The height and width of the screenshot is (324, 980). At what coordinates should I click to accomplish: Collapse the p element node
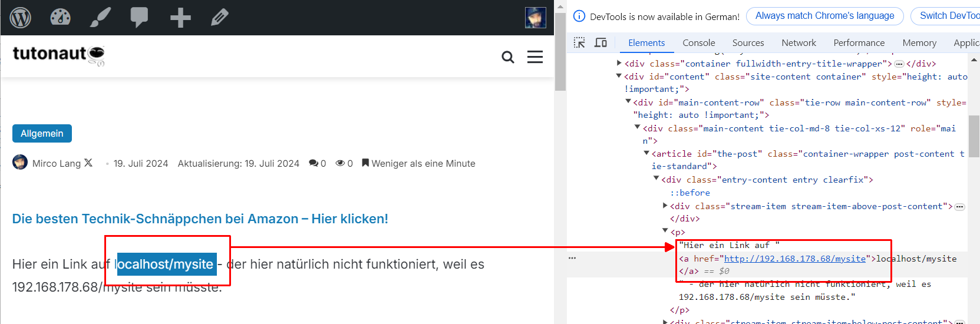[x=665, y=231]
